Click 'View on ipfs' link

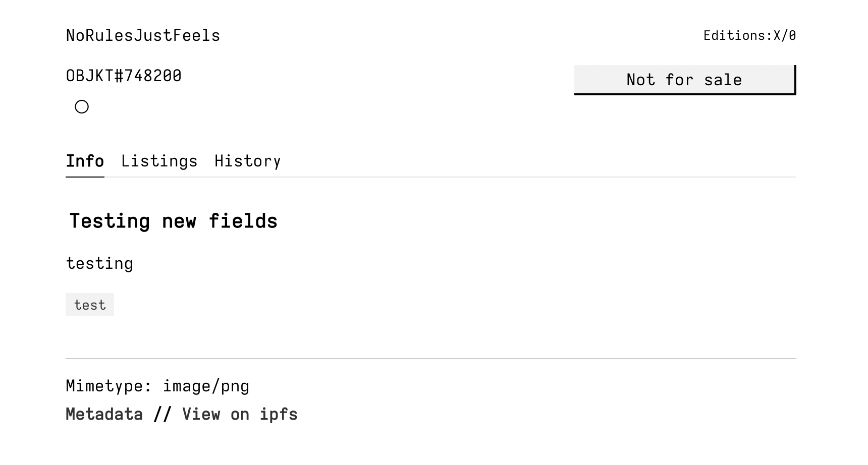click(240, 414)
